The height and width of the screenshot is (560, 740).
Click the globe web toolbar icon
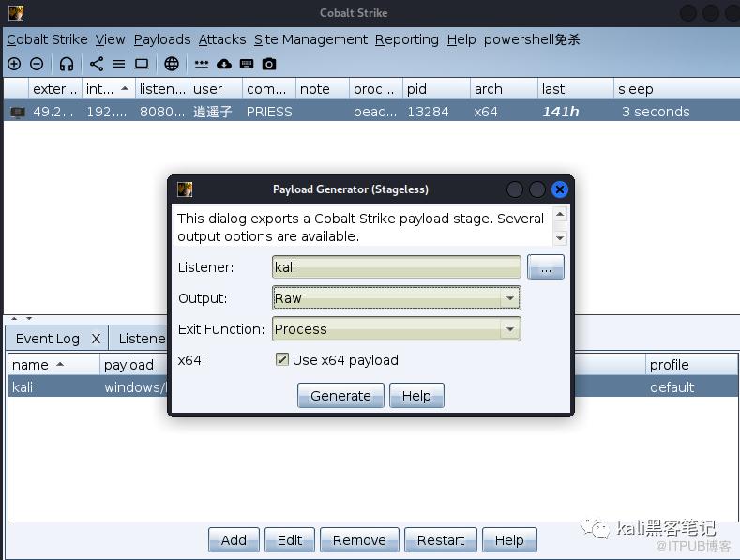[172, 64]
